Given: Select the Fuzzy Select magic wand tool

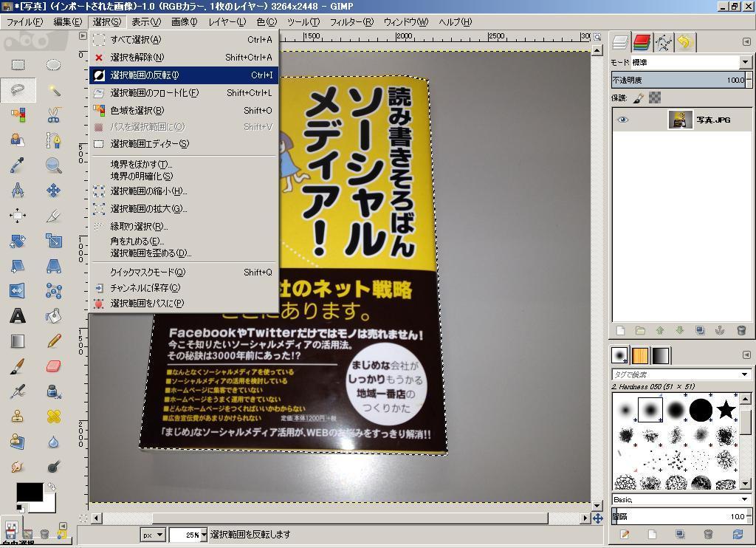Looking at the screenshot, I should click(x=53, y=90).
